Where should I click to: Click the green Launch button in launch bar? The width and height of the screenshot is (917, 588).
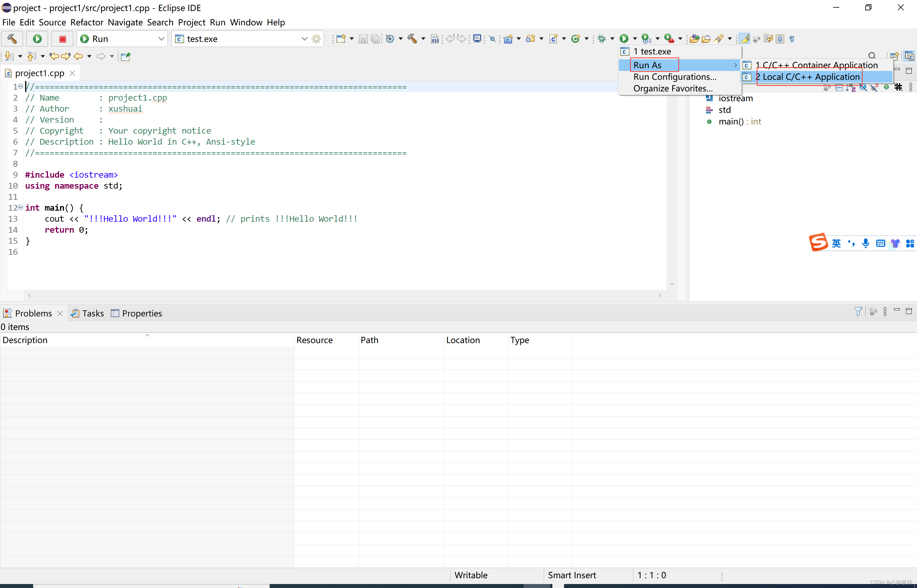click(37, 39)
